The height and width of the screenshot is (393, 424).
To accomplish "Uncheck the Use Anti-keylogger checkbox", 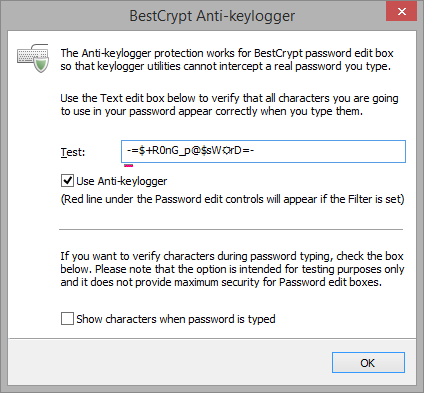I will tap(67, 181).
